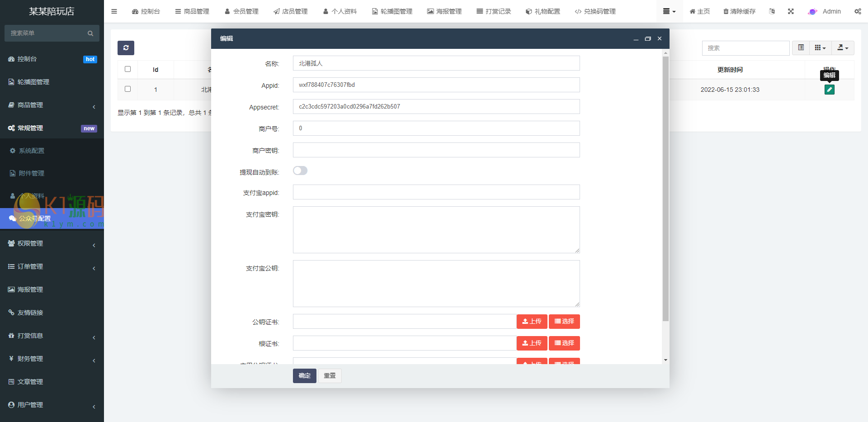
Task: Toggle the sidebar with the hamburger icon
Action: click(x=114, y=11)
